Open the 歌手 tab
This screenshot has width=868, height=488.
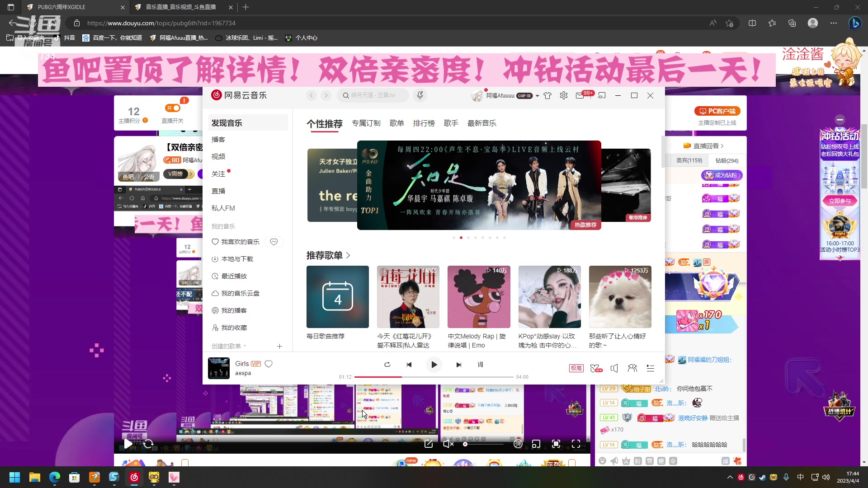[451, 123]
